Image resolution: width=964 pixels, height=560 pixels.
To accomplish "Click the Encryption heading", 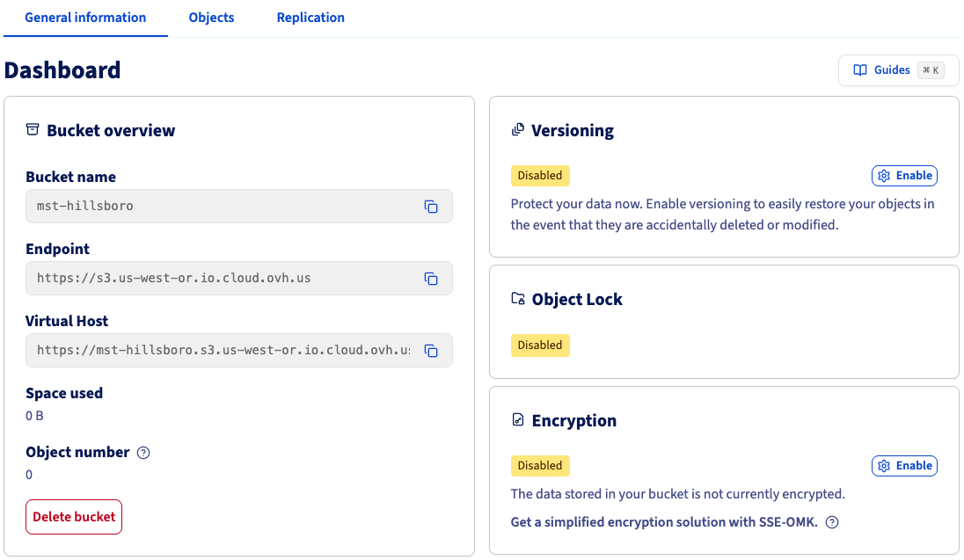I will [573, 420].
